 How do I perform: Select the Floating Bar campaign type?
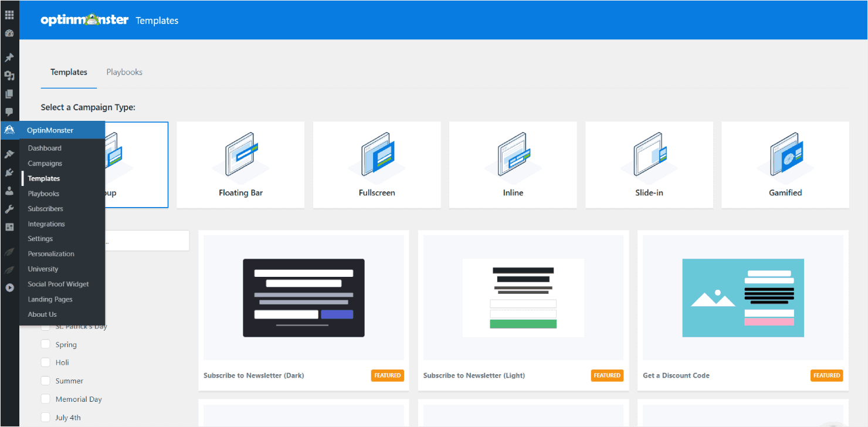pos(240,164)
